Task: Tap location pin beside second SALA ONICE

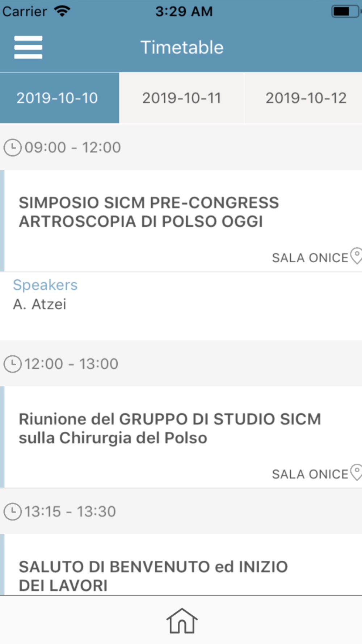Action: (356, 472)
